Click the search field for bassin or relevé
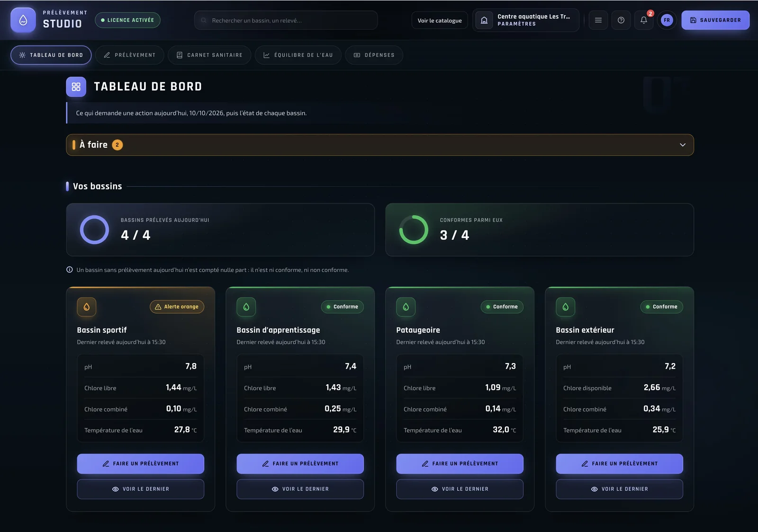 286,20
